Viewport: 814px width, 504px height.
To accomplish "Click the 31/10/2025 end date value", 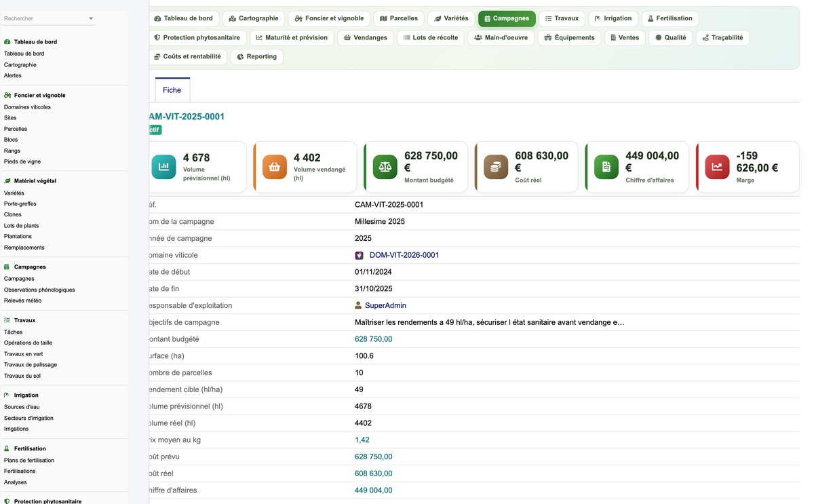I will pos(374,289).
